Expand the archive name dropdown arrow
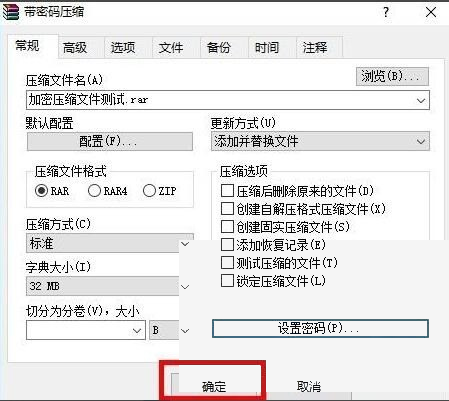The image size is (449, 401). pyautogui.click(x=421, y=100)
